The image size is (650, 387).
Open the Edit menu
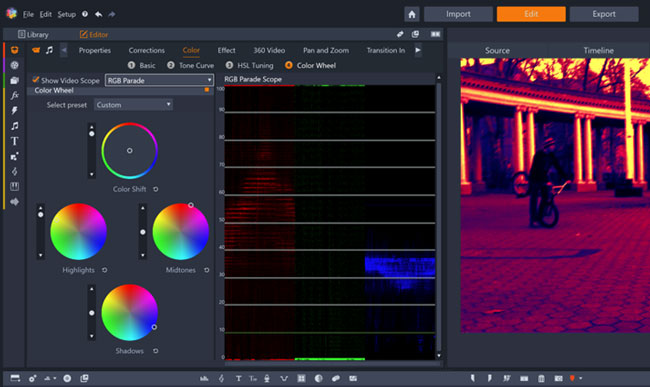[x=46, y=15]
